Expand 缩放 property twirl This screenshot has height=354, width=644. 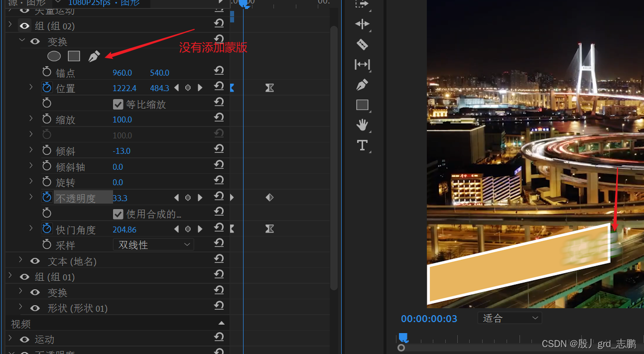coord(31,118)
